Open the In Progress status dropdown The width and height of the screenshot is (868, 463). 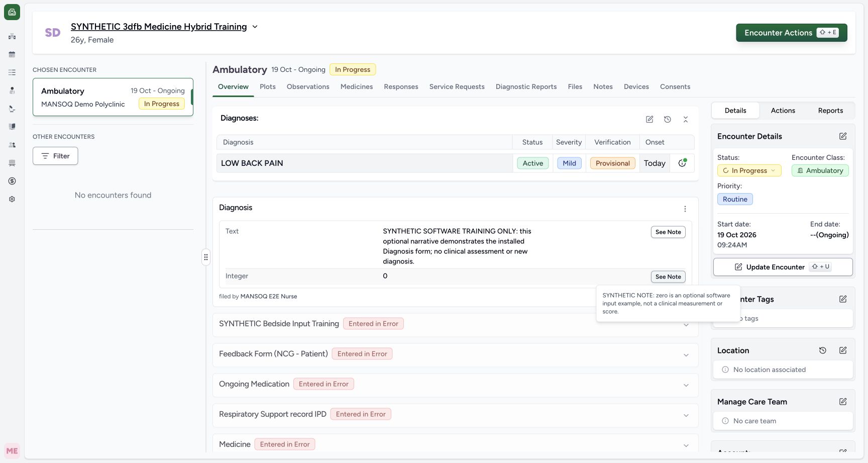tap(749, 170)
